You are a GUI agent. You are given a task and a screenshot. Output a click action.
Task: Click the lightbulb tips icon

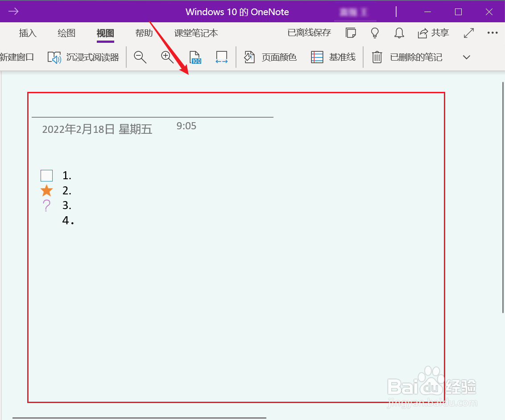pyautogui.click(x=375, y=33)
